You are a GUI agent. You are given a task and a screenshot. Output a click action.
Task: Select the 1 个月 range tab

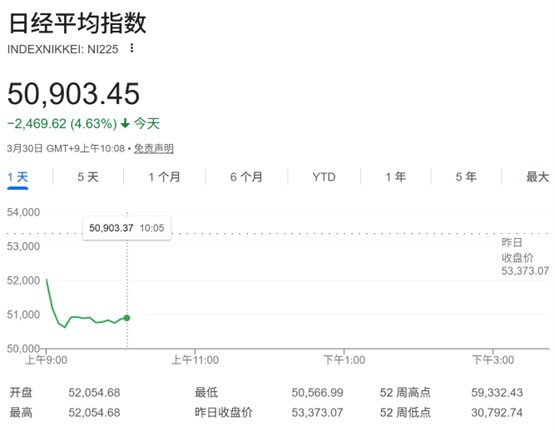pos(164,177)
